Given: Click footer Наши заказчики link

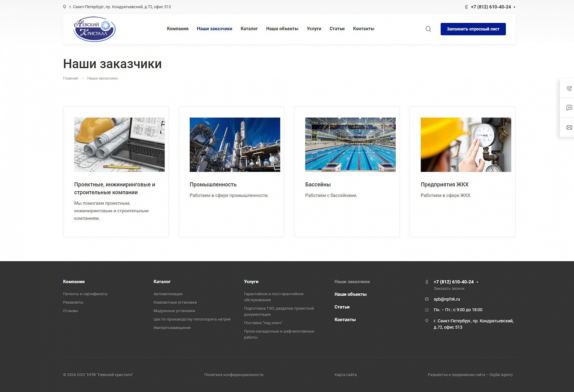Looking at the screenshot, I should 352,282.
